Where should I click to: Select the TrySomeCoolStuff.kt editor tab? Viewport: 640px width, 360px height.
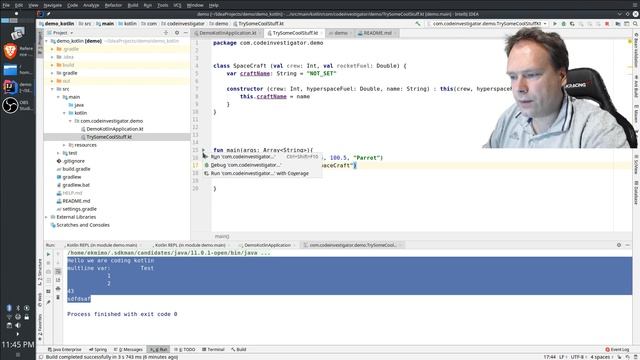295,33
